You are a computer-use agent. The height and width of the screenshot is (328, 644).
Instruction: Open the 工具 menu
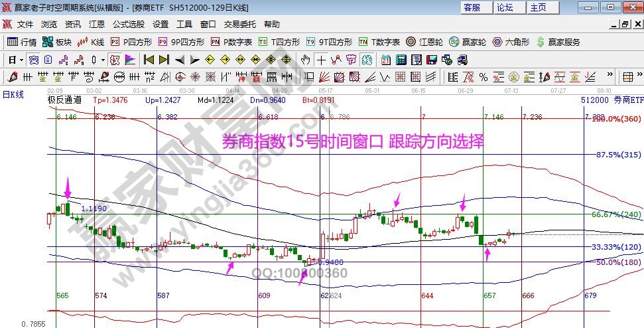(x=184, y=25)
